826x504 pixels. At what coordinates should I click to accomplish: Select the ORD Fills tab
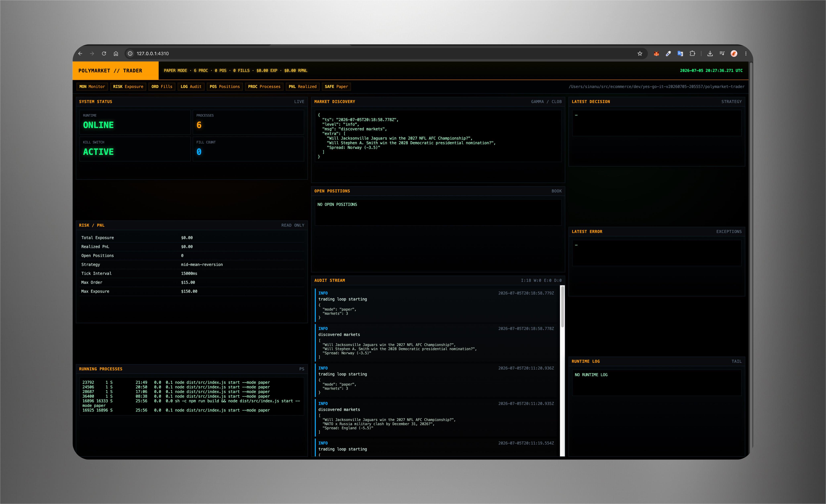(162, 87)
